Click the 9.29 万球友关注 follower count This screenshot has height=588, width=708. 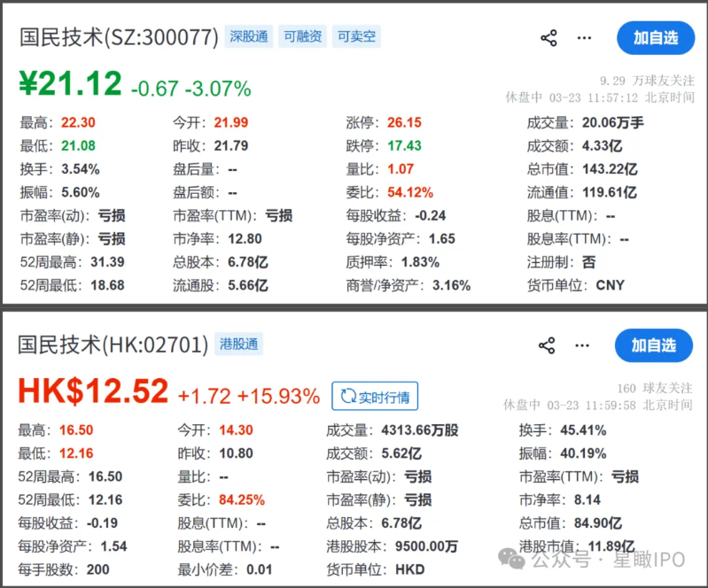click(647, 81)
